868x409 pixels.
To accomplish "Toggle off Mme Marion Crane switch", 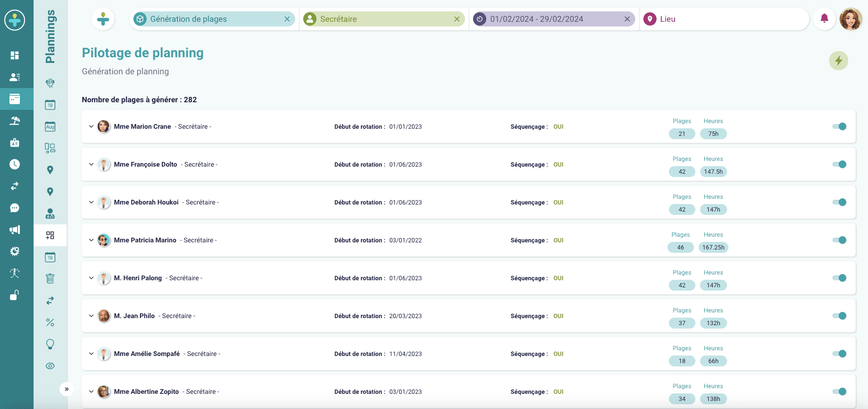I will point(840,126).
